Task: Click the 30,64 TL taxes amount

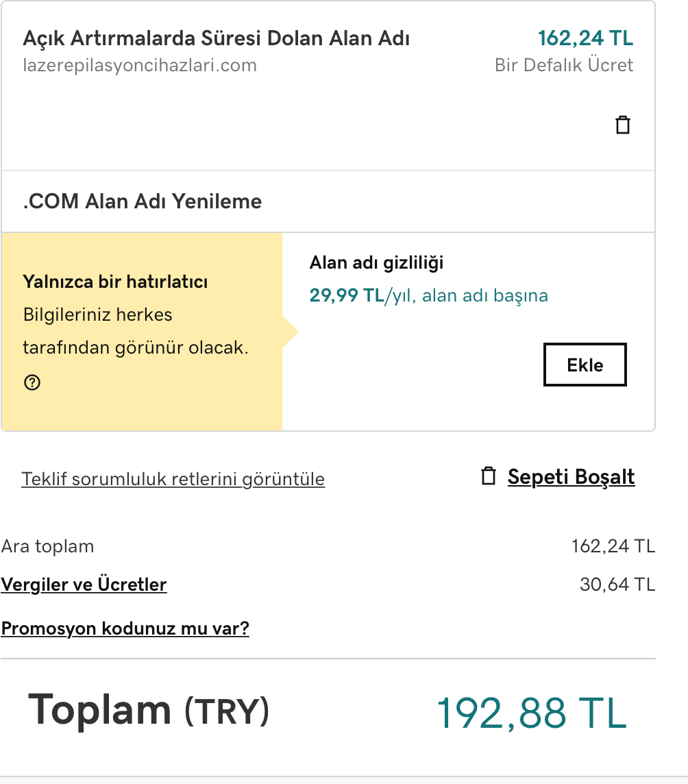Action: tap(617, 584)
